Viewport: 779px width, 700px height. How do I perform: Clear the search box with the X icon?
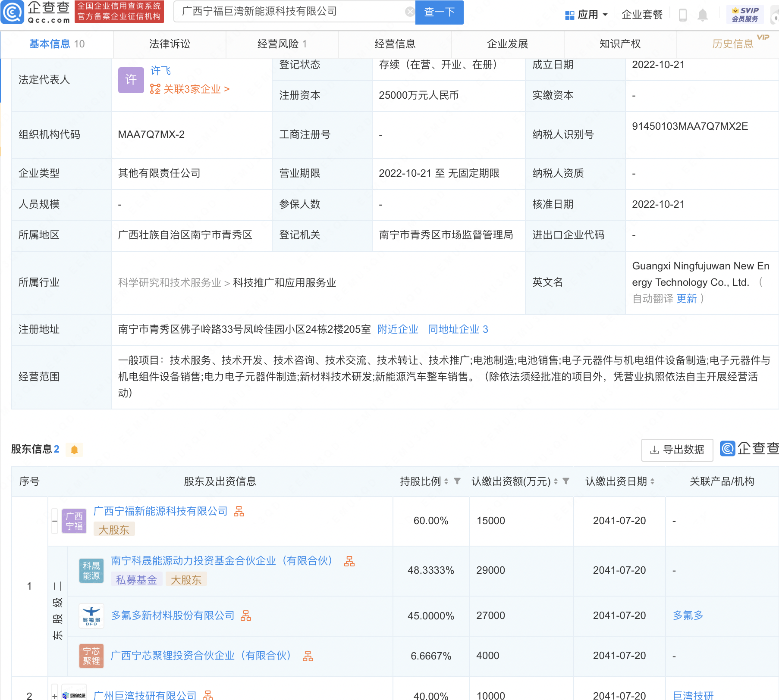[x=410, y=12]
